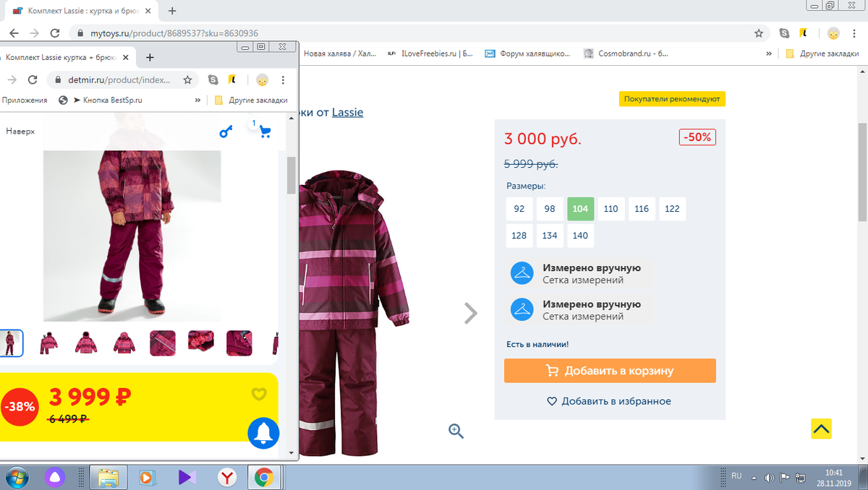The height and width of the screenshot is (490, 868).
Task: Open Другие закладки folder in the mytoys window
Action: click(x=821, y=53)
